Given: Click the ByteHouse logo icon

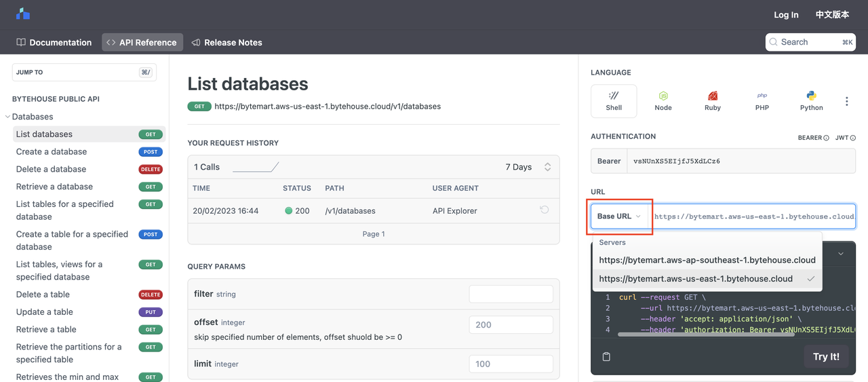Looking at the screenshot, I should point(23,14).
